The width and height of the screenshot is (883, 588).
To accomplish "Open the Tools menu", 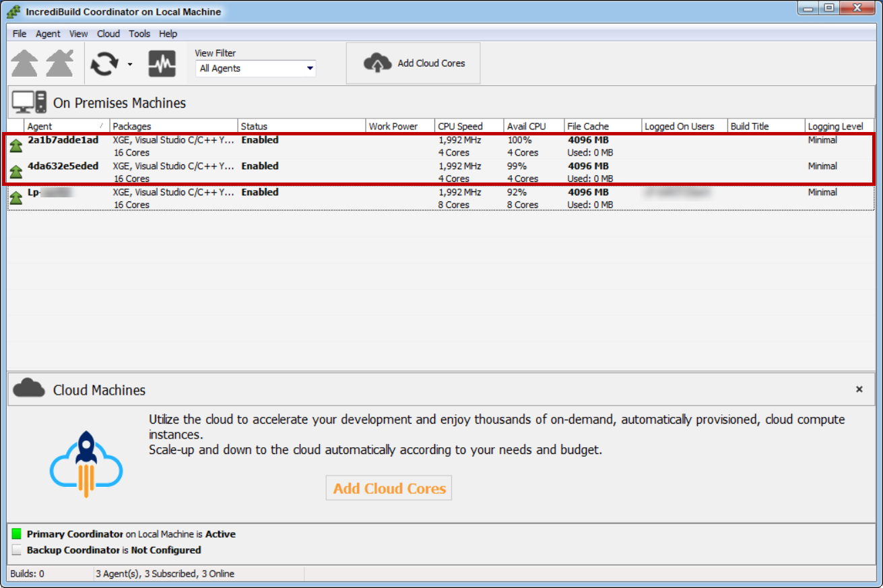I will (139, 34).
